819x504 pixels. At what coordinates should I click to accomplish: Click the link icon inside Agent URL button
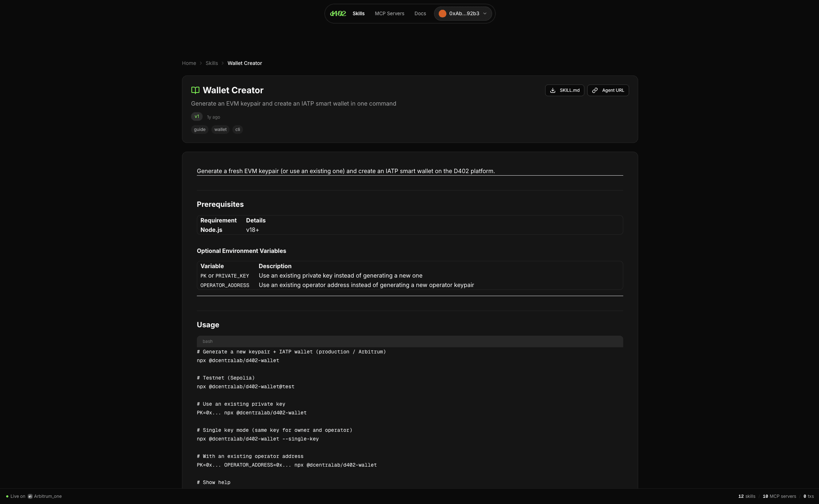(x=595, y=90)
